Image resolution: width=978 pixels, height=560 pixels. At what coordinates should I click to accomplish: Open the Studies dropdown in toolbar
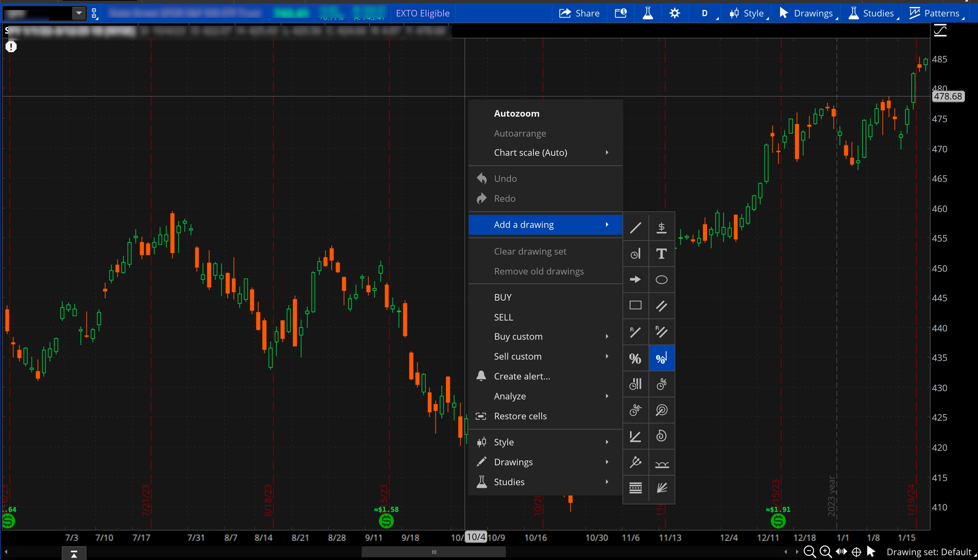tap(873, 13)
